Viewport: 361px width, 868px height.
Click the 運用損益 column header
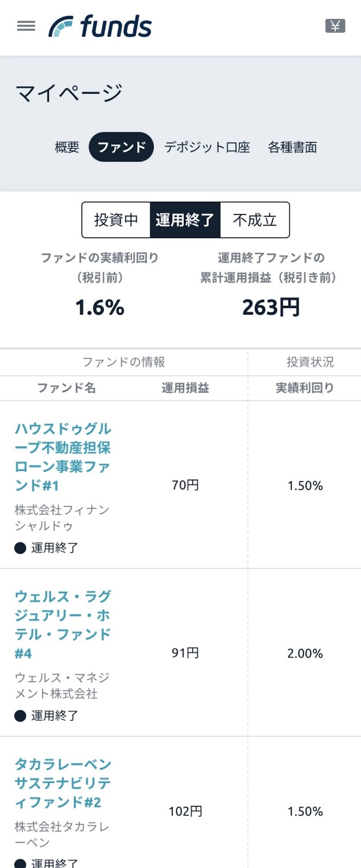pyautogui.click(x=185, y=388)
